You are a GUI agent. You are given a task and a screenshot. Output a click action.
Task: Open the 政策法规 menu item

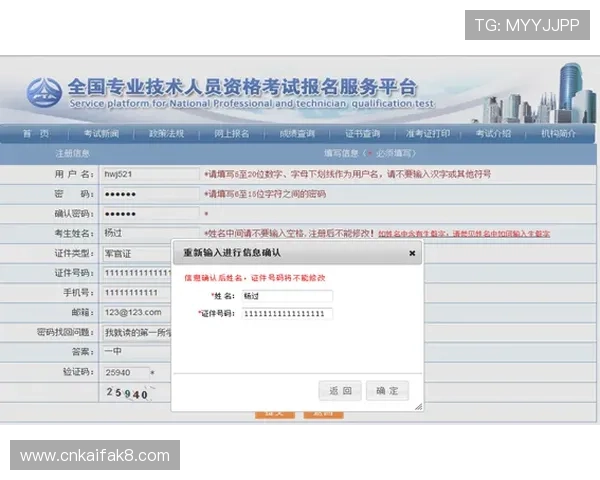166,134
